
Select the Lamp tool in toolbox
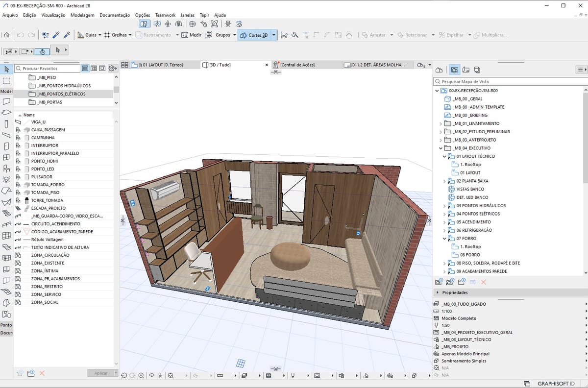point(6,179)
